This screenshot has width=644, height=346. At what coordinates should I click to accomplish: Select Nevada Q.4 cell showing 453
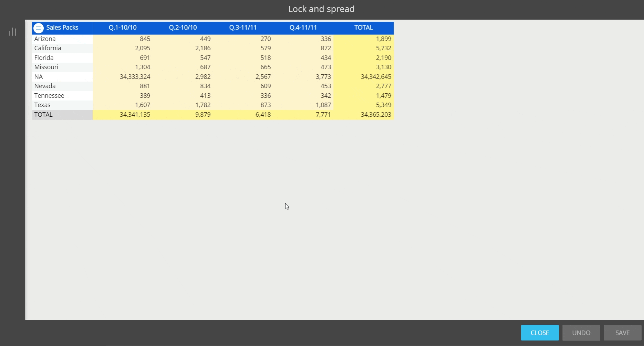(325, 86)
